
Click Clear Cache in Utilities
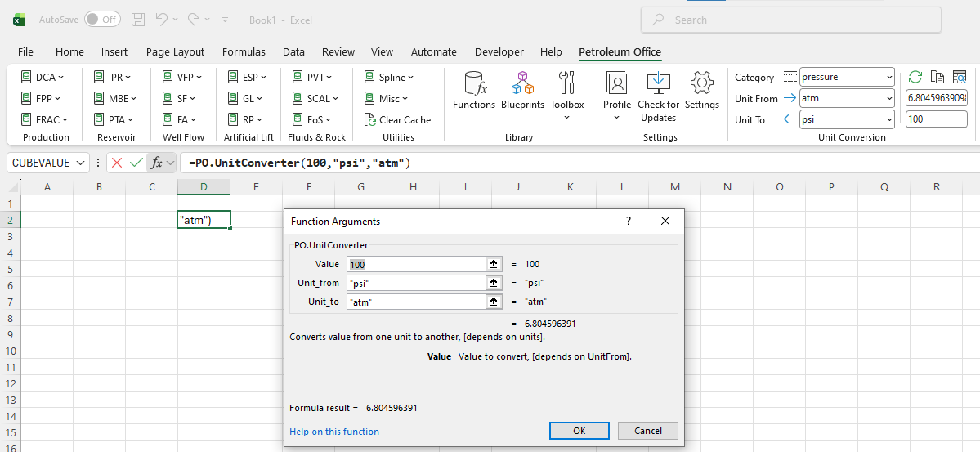point(397,119)
